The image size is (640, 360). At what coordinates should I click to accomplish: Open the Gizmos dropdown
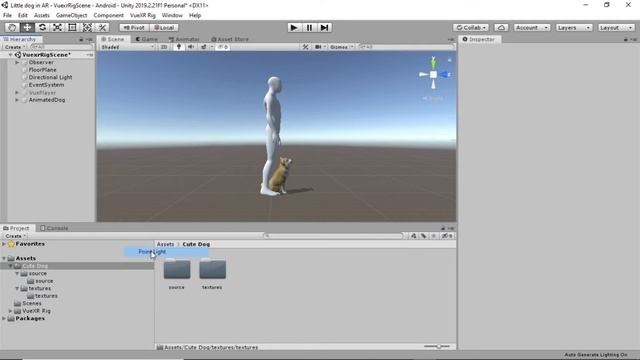(341, 47)
